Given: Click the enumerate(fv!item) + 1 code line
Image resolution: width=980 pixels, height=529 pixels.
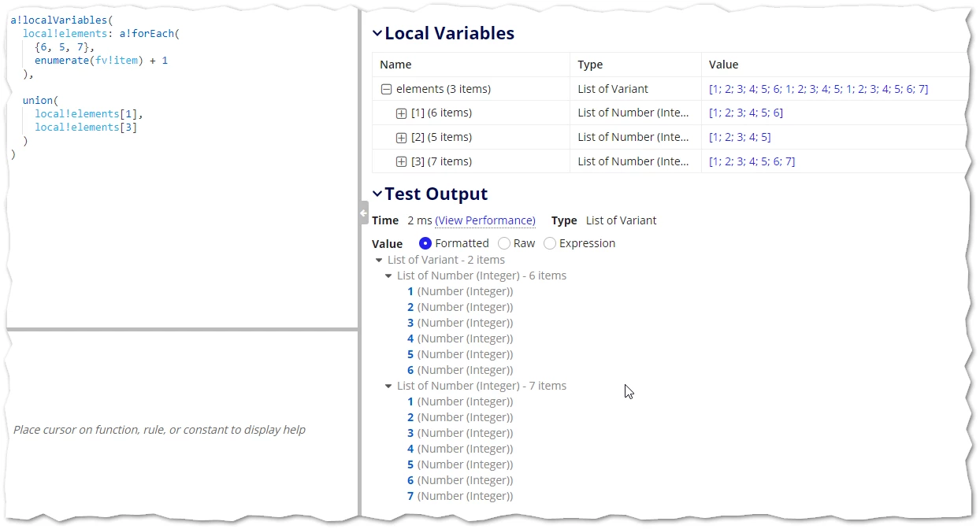Looking at the screenshot, I should pos(101,61).
